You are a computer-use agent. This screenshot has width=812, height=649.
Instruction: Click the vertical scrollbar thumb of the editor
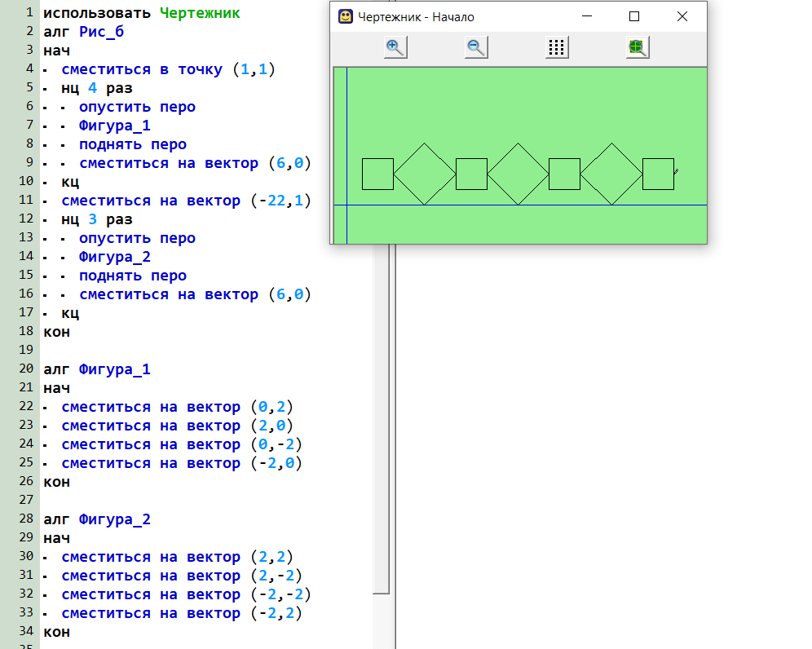(x=382, y=420)
